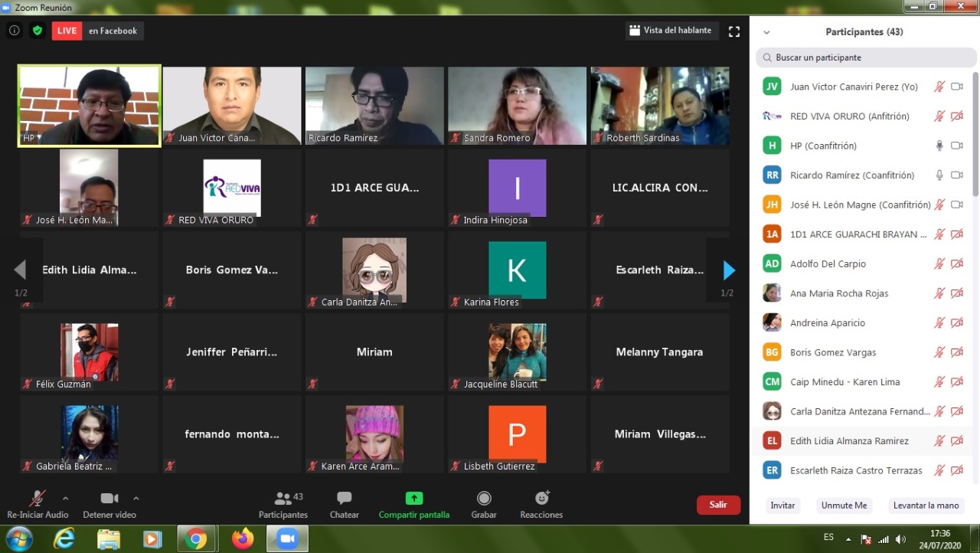This screenshot has height=553, width=980.
Task: Click the participants list scrollbar
Action: click(975, 134)
